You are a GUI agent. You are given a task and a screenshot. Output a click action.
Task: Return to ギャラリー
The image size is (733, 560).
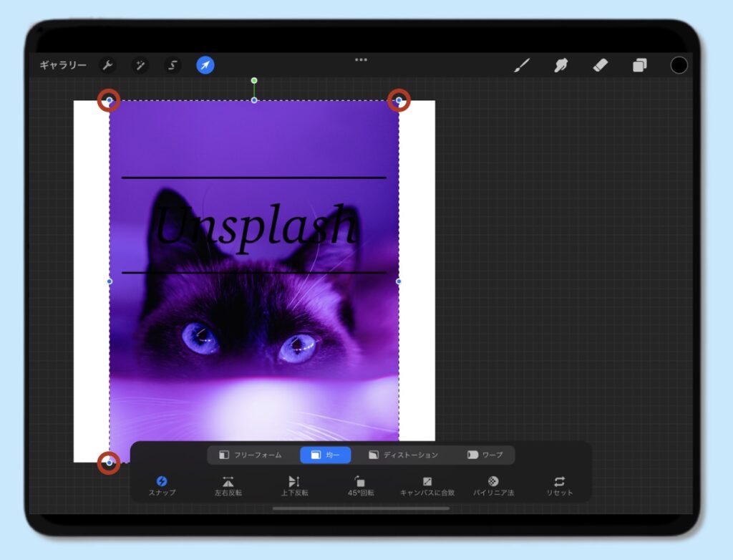(x=63, y=65)
